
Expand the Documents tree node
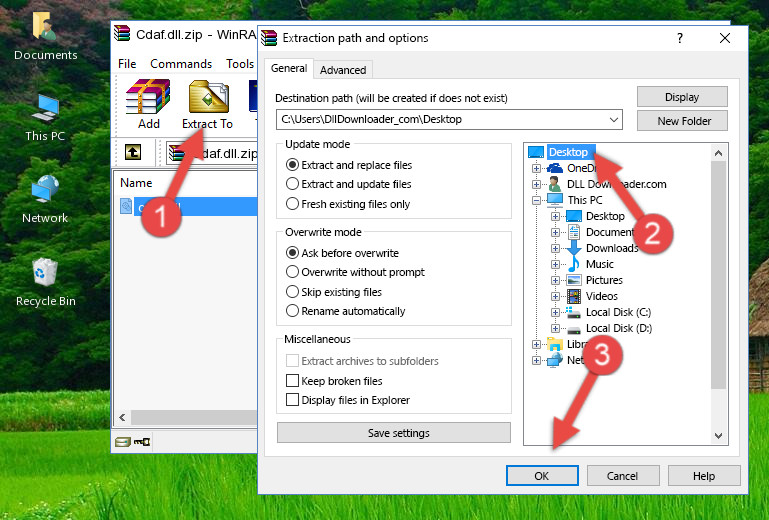click(555, 233)
